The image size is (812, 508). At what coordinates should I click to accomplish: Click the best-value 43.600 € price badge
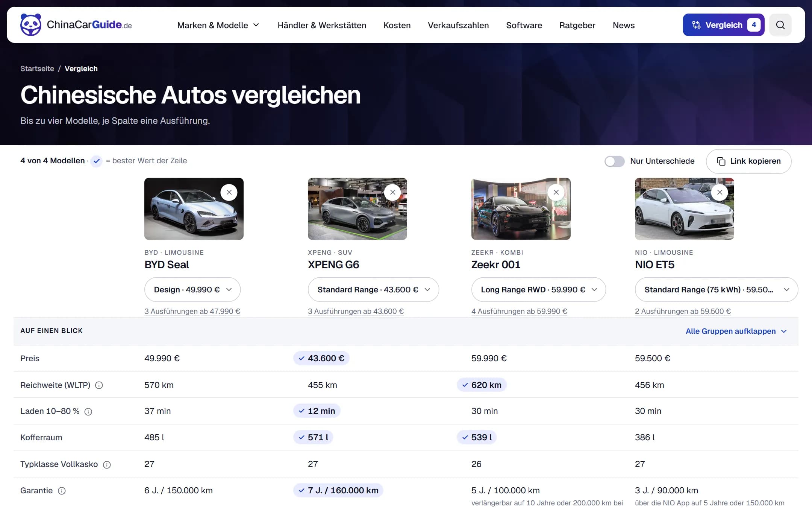[321, 358]
